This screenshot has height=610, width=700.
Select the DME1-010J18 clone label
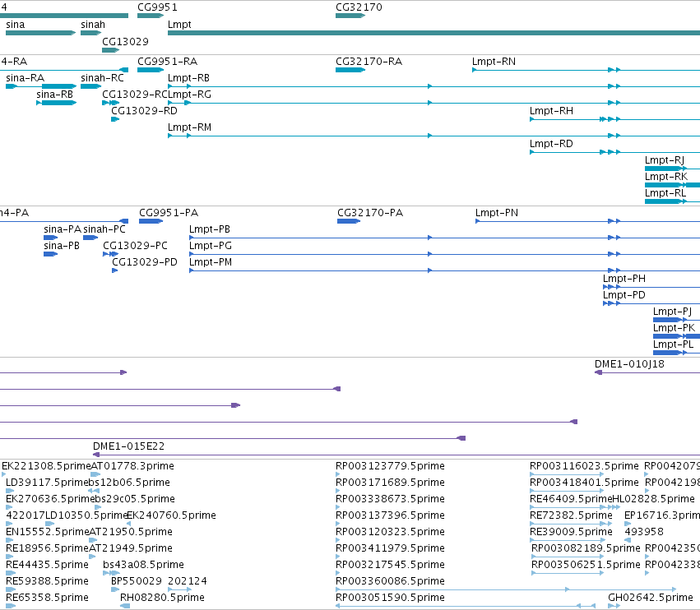click(x=629, y=364)
